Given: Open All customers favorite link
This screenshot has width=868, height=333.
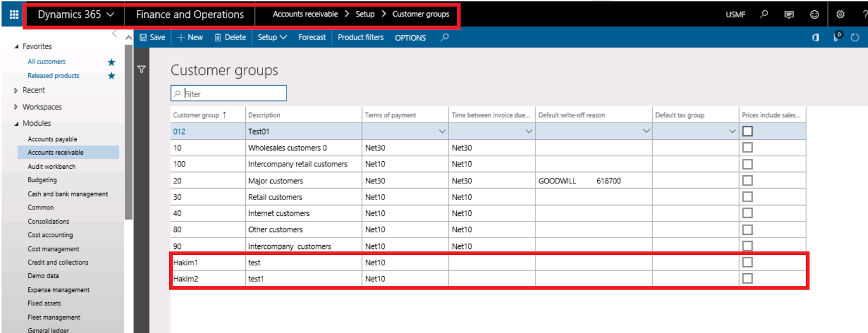Looking at the screenshot, I should pos(47,62).
